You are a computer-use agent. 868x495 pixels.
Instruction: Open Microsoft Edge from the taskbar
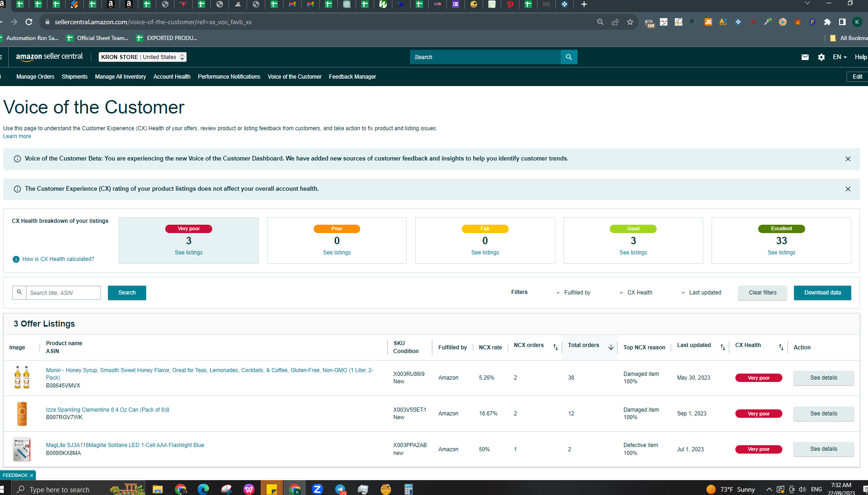click(x=203, y=489)
